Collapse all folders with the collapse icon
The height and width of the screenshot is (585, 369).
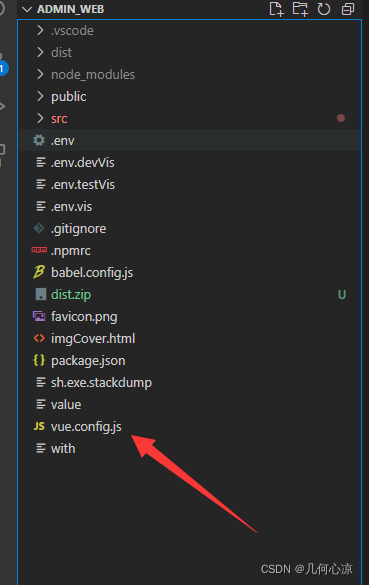(348, 9)
